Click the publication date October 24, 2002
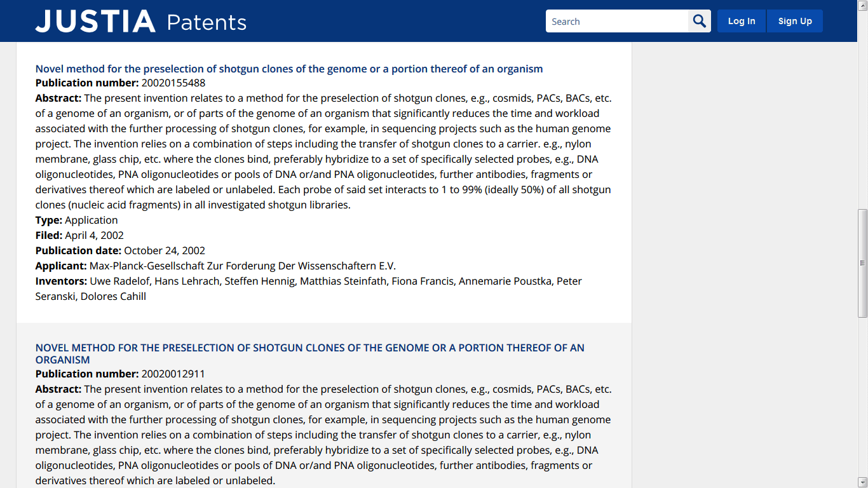868x488 pixels. pyautogui.click(x=165, y=251)
